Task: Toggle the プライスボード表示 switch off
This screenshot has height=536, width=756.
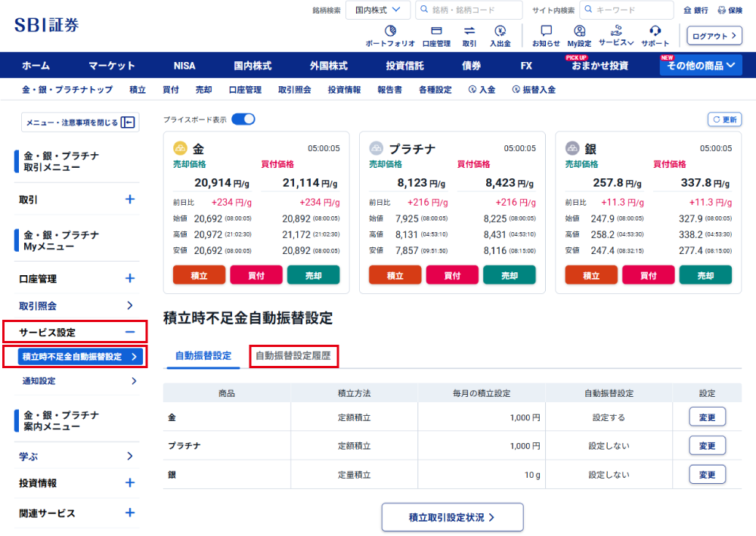Action: click(x=243, y=119)
